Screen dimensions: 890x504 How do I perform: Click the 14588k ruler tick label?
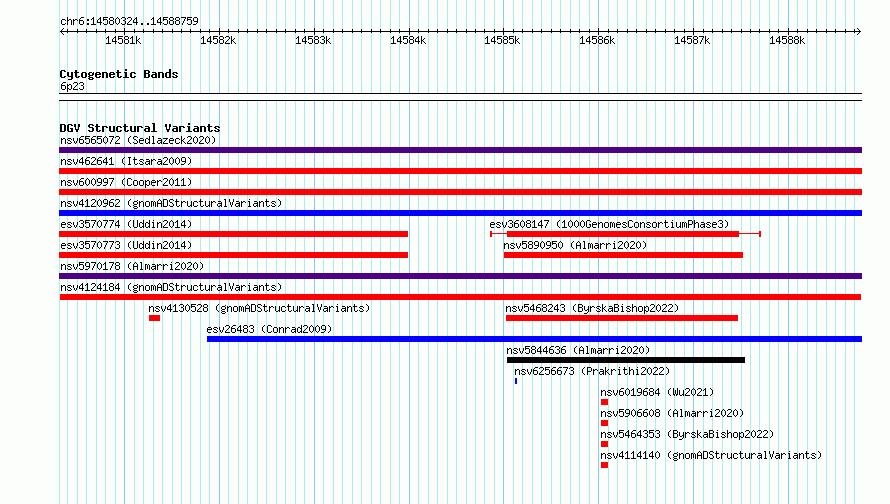coord(787,40)
